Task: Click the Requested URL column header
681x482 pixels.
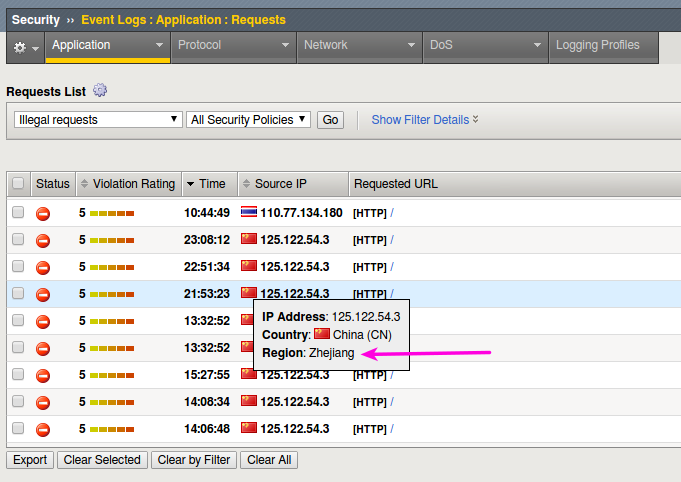Action: point(396,184)
